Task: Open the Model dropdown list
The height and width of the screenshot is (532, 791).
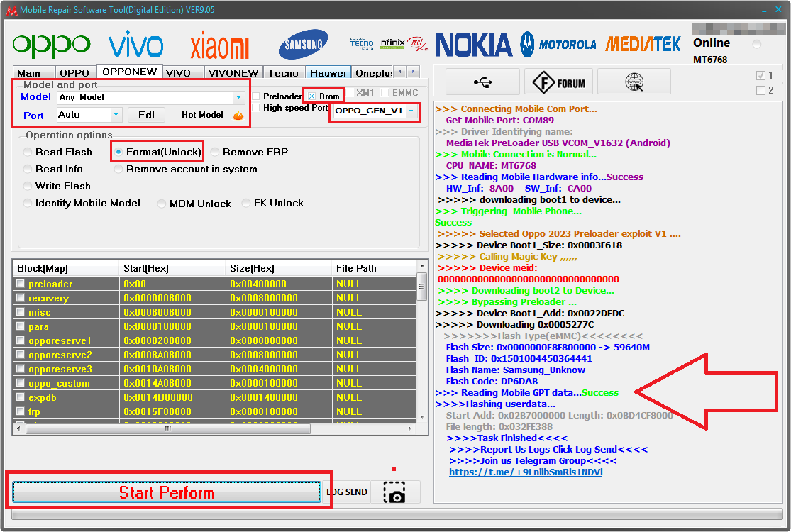Action: coord(238,97)
